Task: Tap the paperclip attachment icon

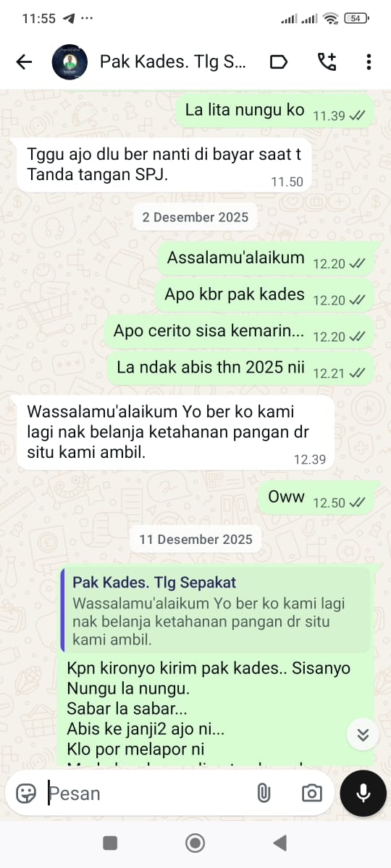Action: pos(264,793)
